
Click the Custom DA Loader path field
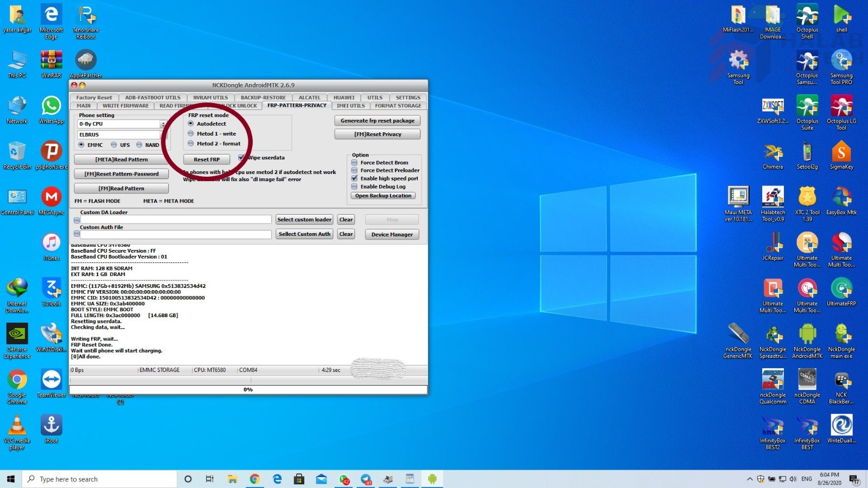[176, 220]
